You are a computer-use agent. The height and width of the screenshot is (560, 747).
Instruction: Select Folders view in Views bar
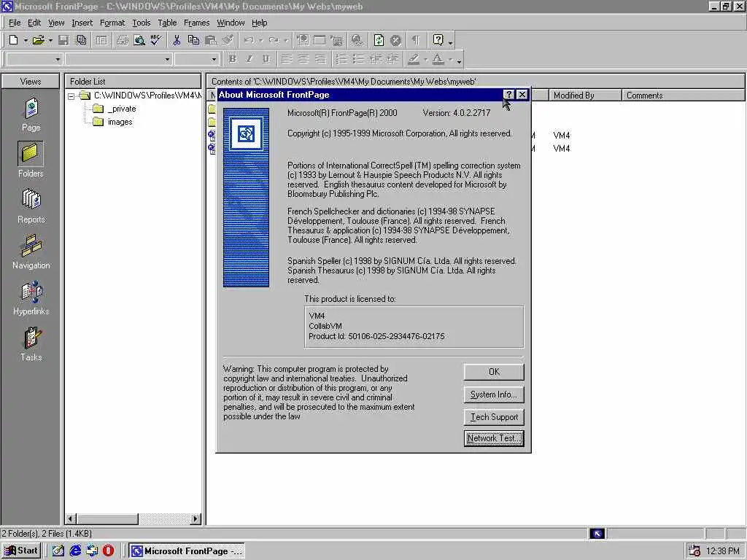tap(31, 160)
